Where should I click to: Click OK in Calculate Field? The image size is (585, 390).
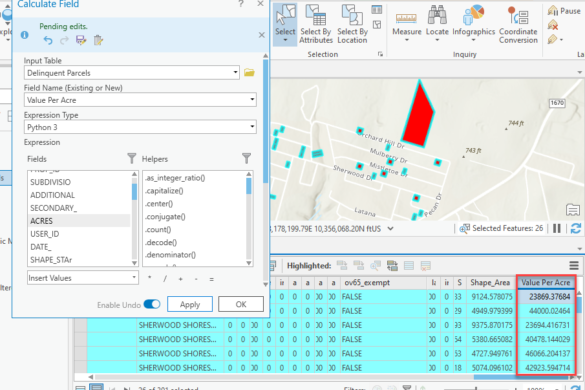pos(241,304)
